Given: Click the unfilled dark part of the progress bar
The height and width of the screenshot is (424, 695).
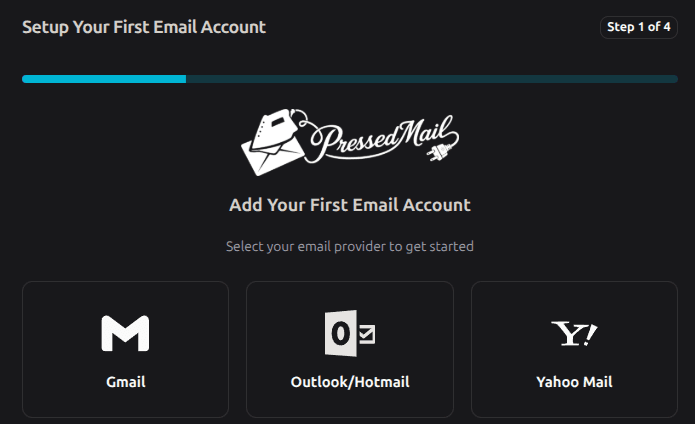Looking at the screenshot, I should coord(430,78).
